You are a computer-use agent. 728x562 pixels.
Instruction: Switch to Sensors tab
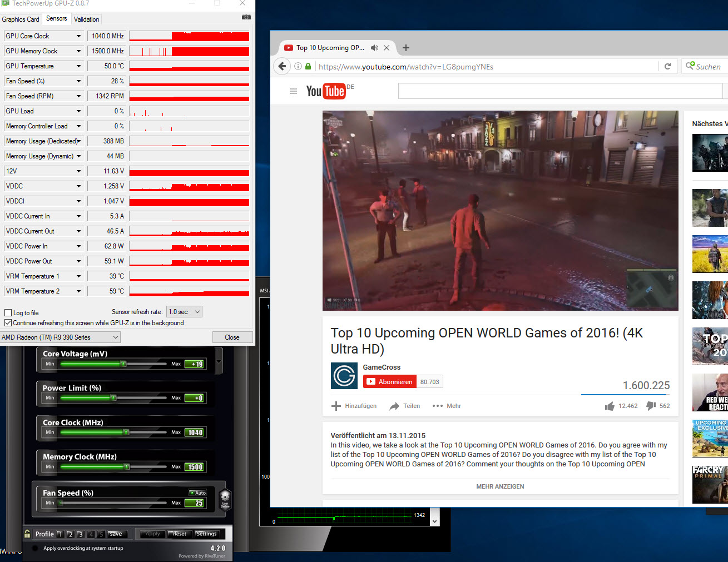coord(57,18)
